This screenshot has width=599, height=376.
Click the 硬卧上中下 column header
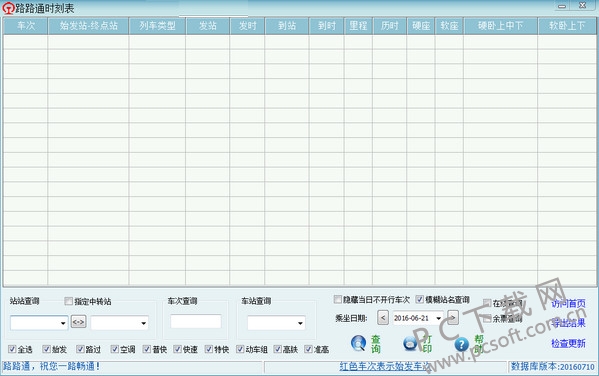[500, 26]
